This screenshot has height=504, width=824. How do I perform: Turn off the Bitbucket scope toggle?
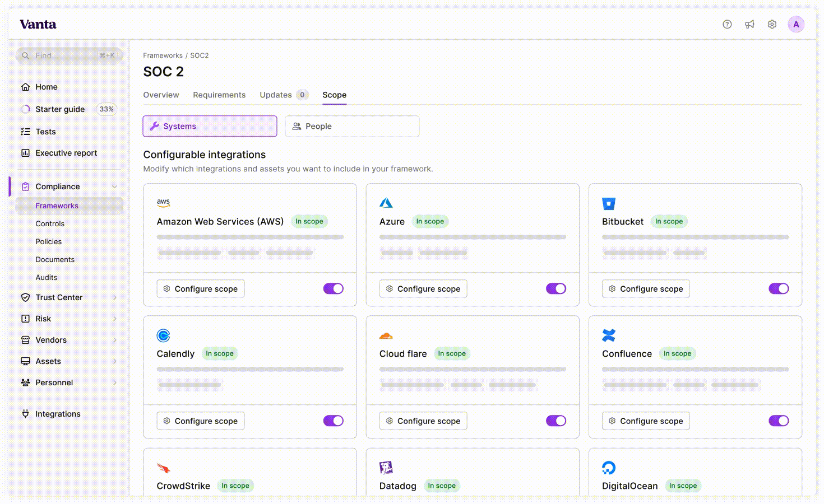(778, 288)
